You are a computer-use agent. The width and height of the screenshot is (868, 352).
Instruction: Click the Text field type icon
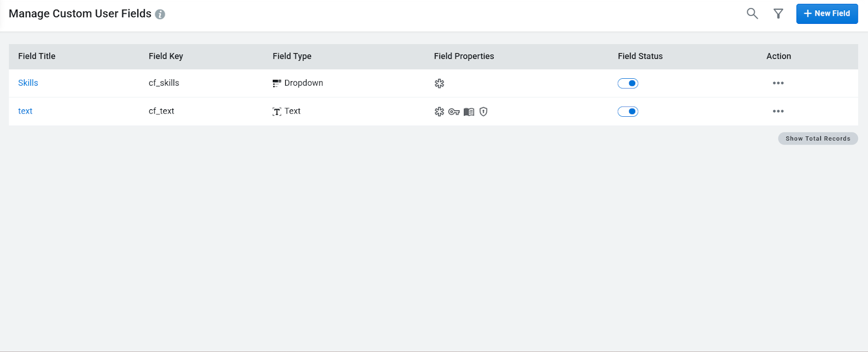[x=277, y=111]
